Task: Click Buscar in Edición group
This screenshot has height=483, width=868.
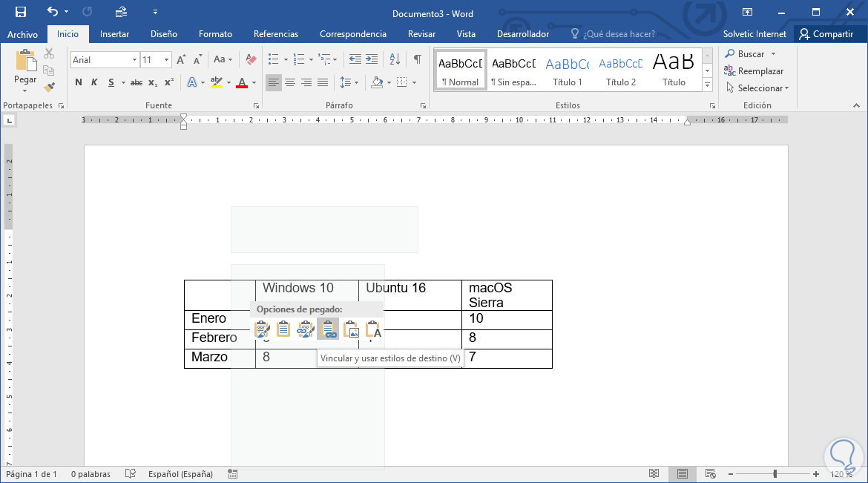Action: click(x=751, y=53)
